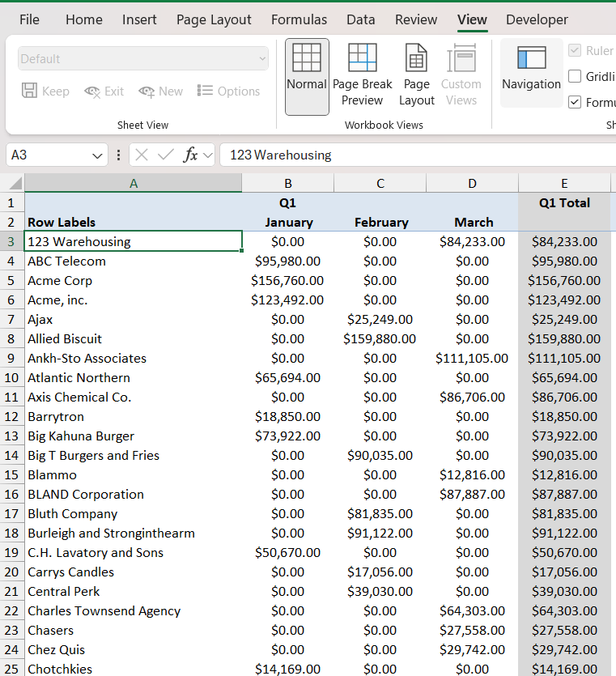Select the February header cell
The height and width of the screenshot is (676, 616).
pyautogui.click(x=380, y=222)
